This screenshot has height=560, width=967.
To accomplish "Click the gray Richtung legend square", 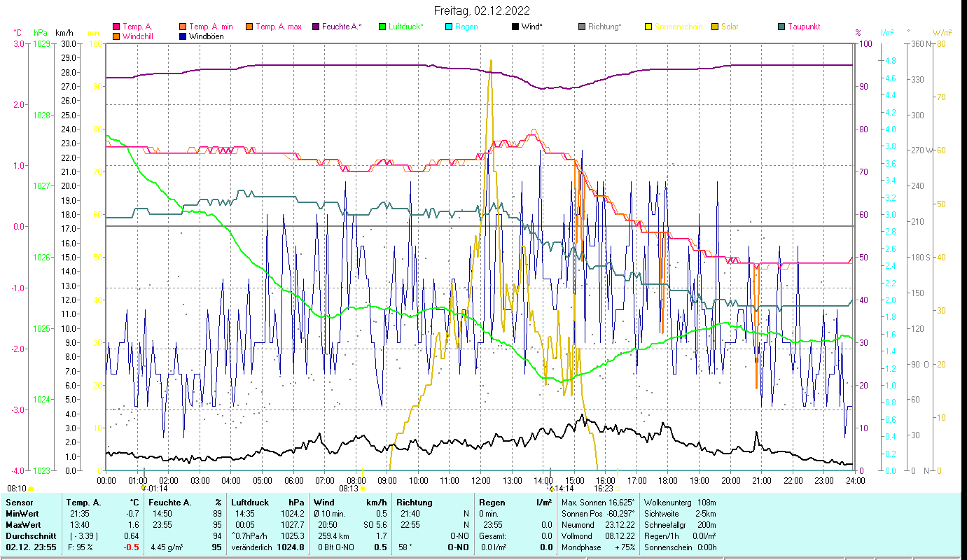I will click(x=581, y=27).
